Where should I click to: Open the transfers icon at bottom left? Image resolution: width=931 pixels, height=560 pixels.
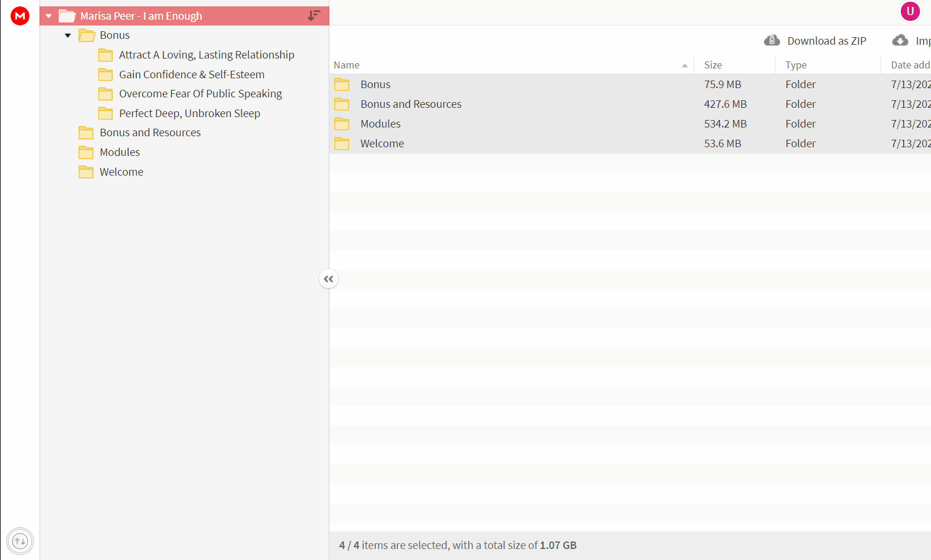click(20, 541)
